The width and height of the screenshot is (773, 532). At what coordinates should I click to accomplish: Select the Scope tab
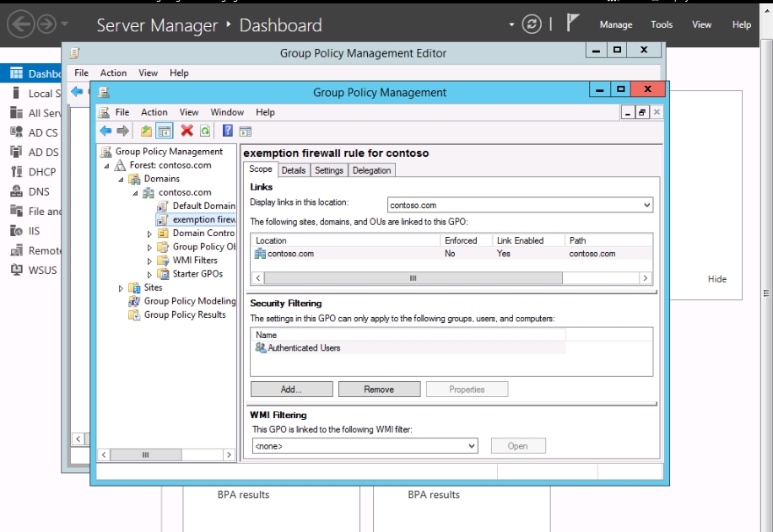pos(260,169)
